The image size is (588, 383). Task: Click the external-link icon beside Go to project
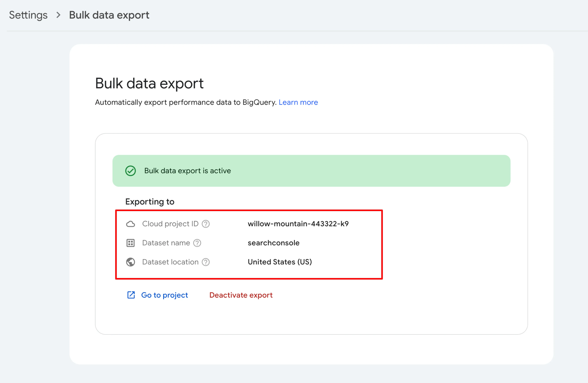(131, 295)
